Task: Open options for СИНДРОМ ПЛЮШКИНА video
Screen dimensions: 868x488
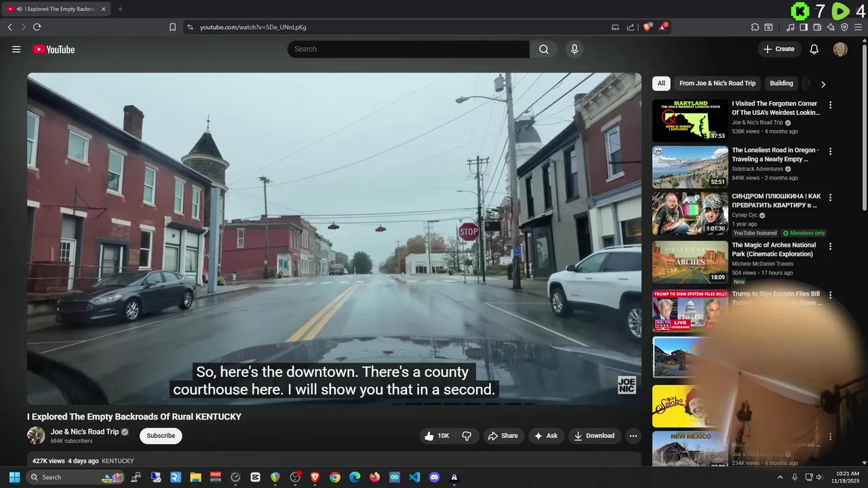Action: (x=830, y=197)
